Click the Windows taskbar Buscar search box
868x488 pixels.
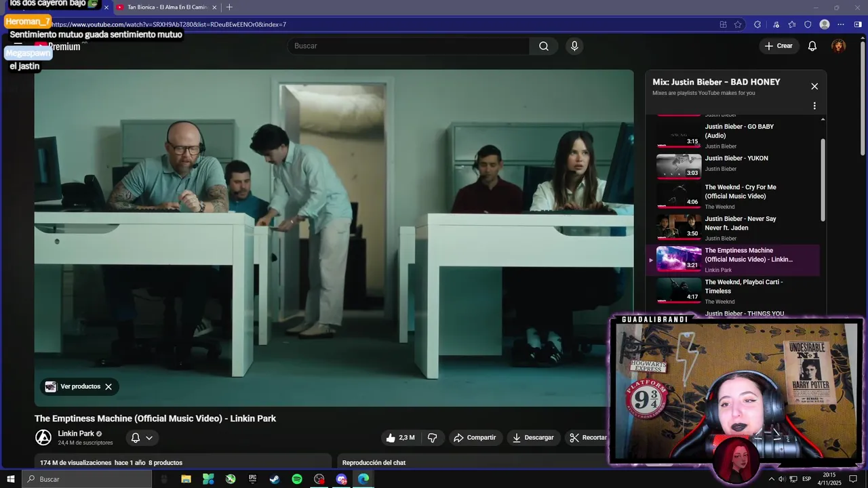(x=87, y=479)
